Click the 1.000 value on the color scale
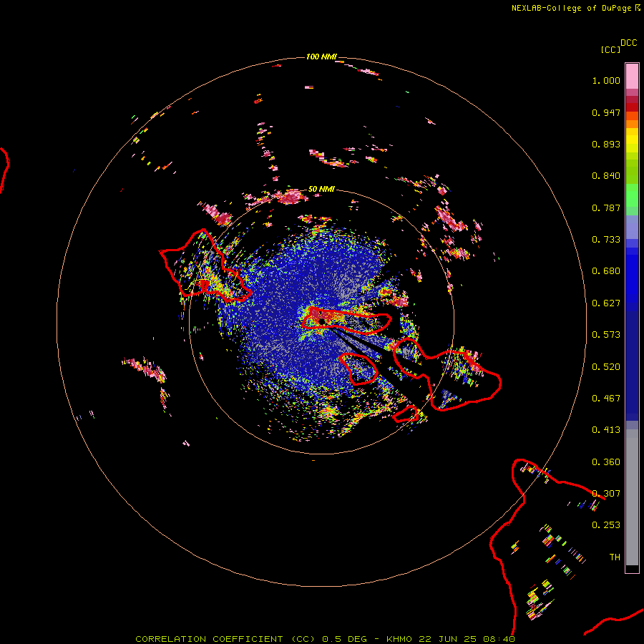 coord(606,80)
